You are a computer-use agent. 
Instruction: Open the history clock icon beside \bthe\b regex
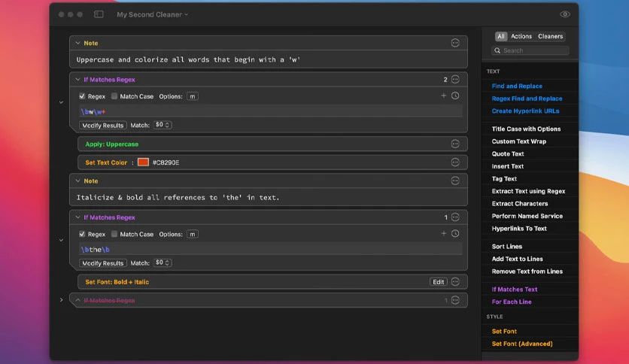coord(455,234)
